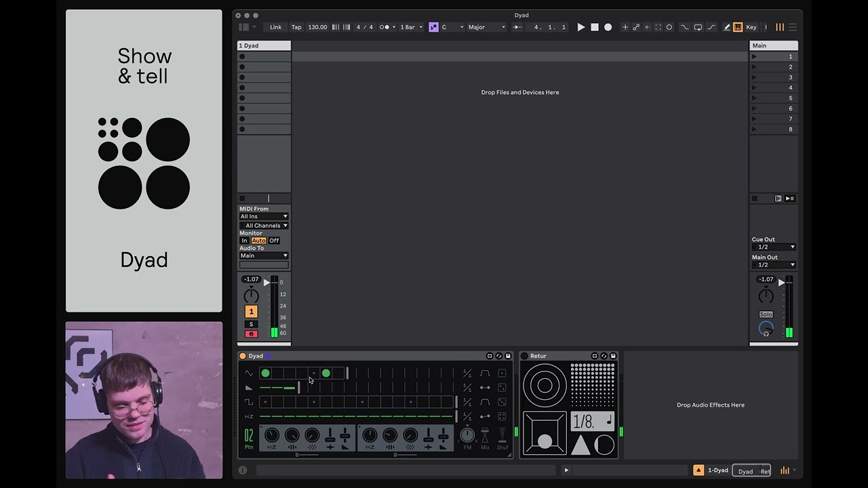Launch Main scene 8
The width and height of the screenshot is (868, 488).
tap(754, 129)
